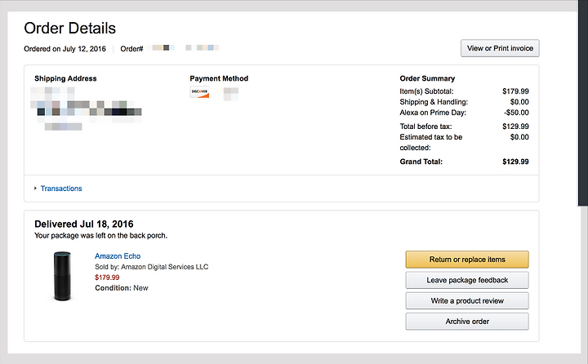Viewport: 588px width, 364px height.
Task: Click the View or Print invoice button
Action: tap(500, 48)
